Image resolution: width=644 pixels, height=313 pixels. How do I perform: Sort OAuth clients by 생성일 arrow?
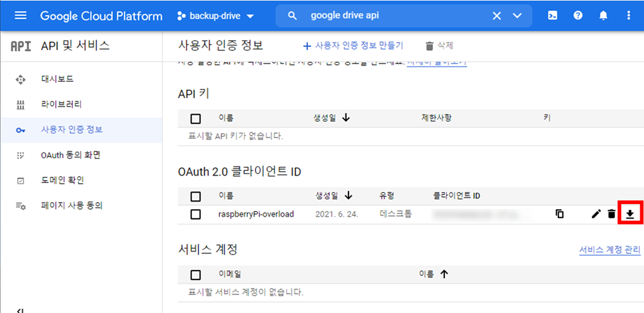349,196
